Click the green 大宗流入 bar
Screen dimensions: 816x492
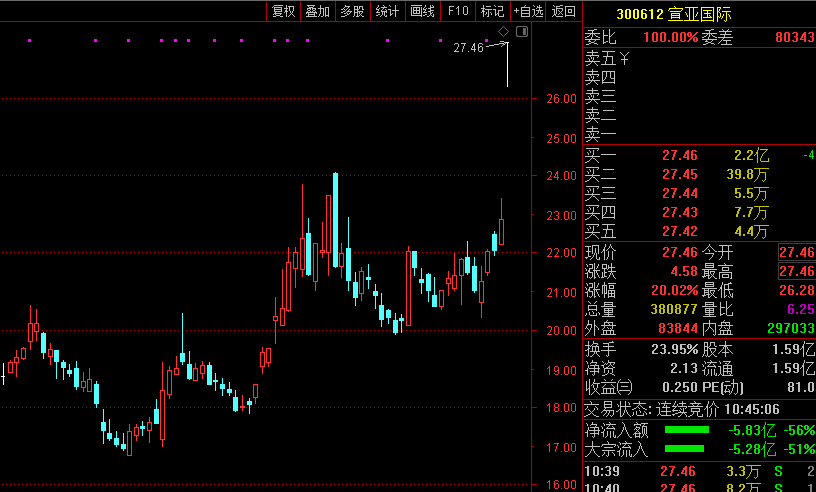click(685, 449)
